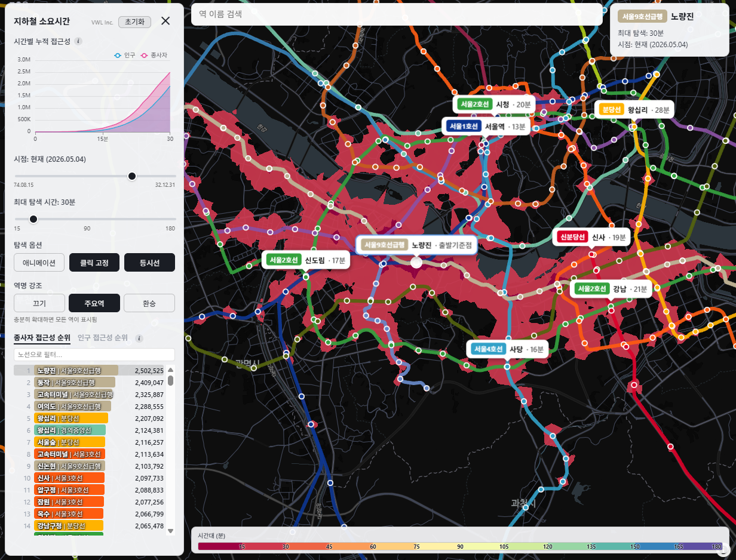Select rank 3 고속터미널 서울9호선급행 row

click(90, 395)
